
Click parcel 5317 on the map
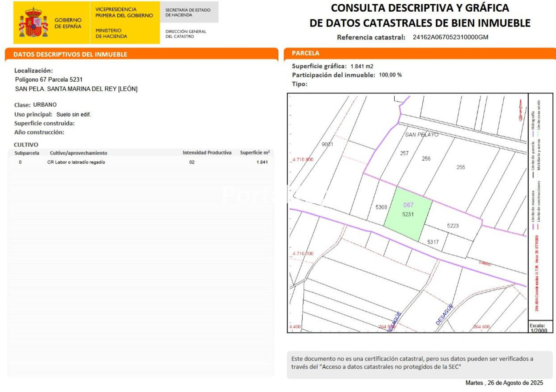click(433, 242)
